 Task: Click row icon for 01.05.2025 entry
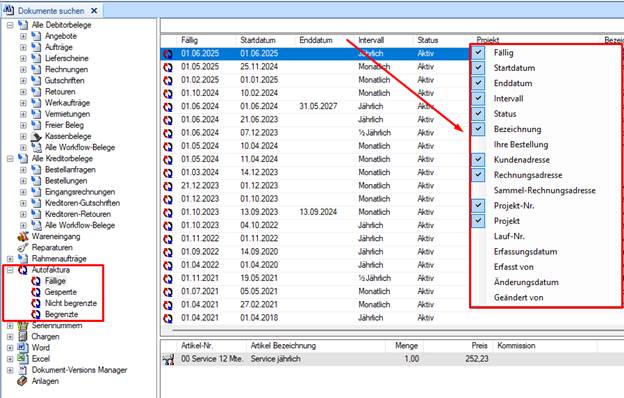168,67
